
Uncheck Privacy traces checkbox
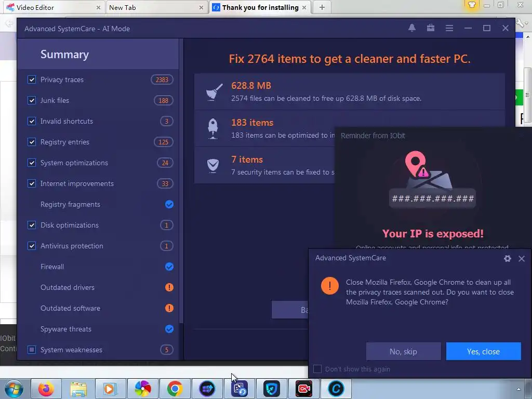(32, 79)
